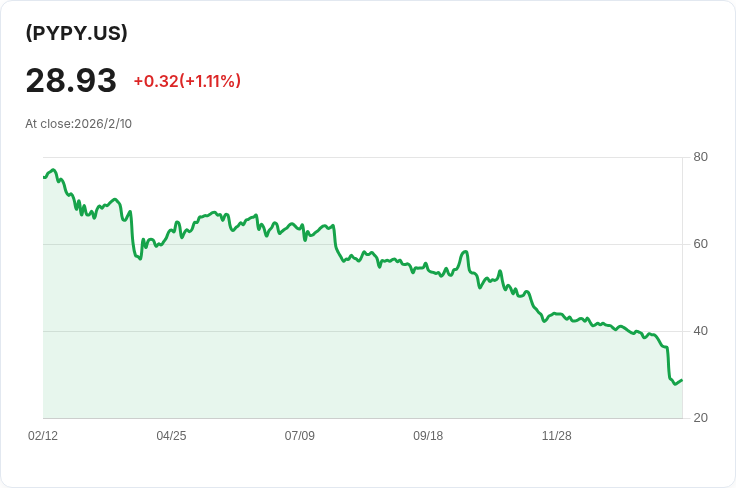Click the 28.93 current price value
Viewport: 736px width, 488px height.
(x=71, y=81)
